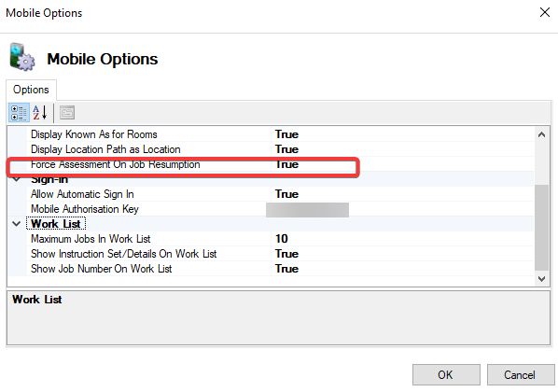
Task: Click the Mobile Authorisation Key field
Action: (x=402, y=209)
